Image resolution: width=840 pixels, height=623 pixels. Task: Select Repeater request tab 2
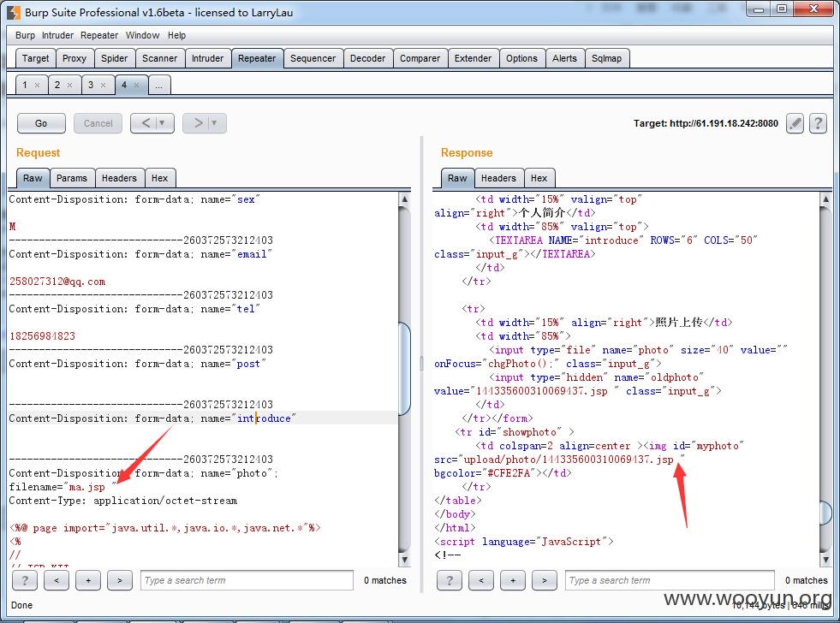pos(57,85)
